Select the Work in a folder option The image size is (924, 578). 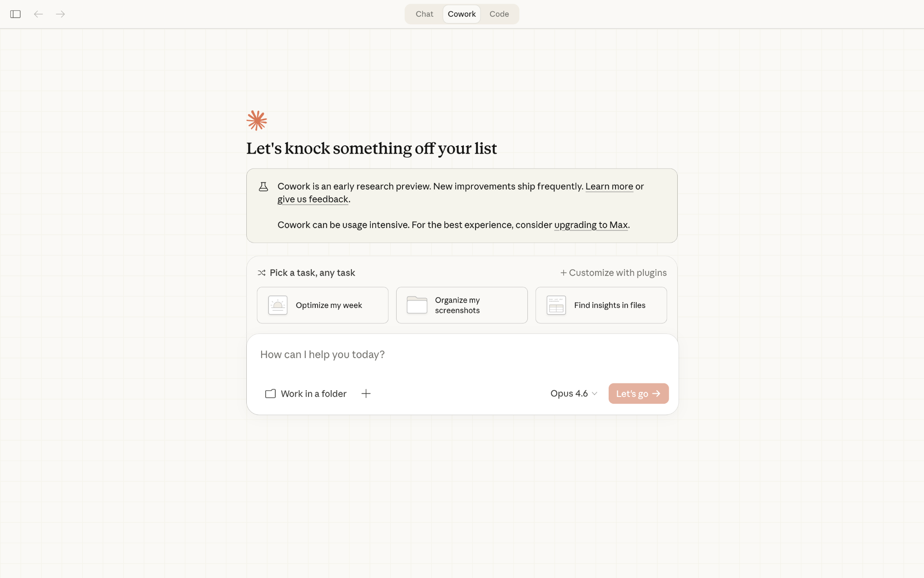pyautogui.click(x=306, y=393)
